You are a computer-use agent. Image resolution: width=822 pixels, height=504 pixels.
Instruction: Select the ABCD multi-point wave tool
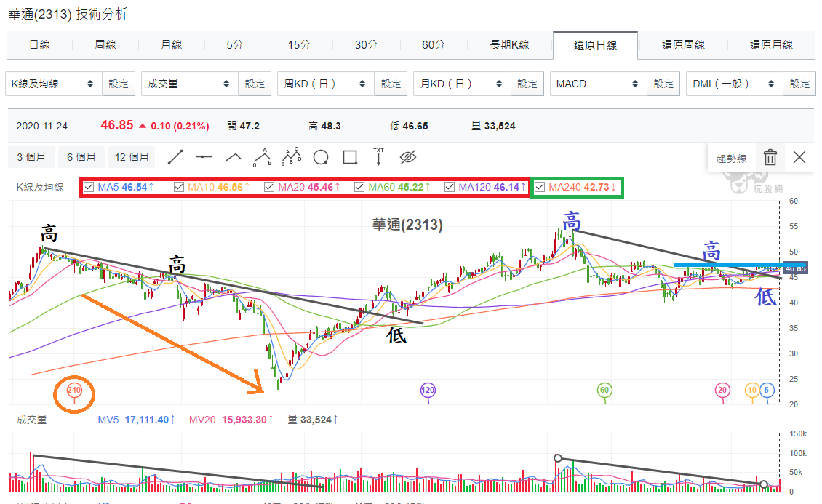[x=292, y=157]
